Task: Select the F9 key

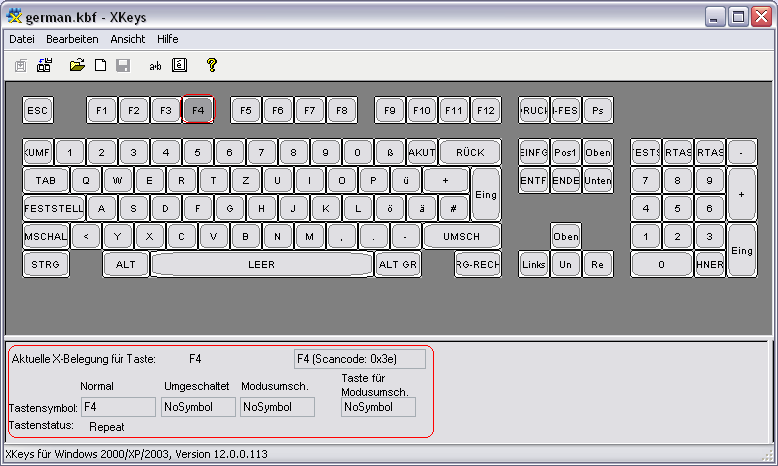Action: (390, 110)
